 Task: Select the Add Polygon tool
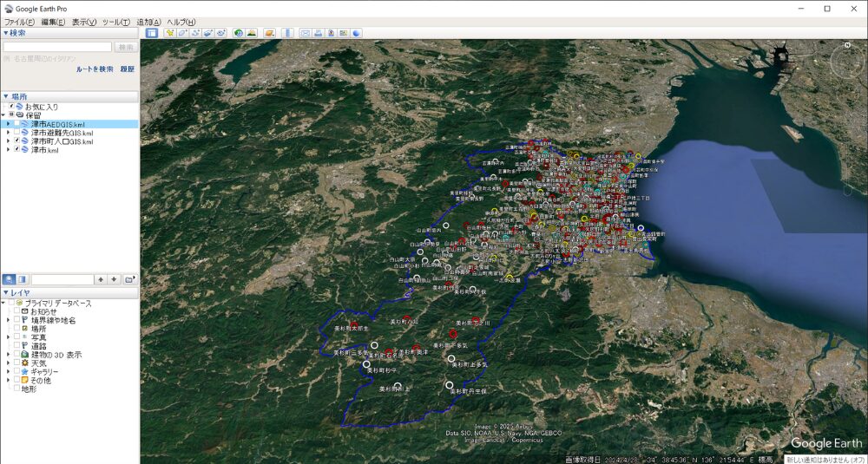(x=182, y=33)
